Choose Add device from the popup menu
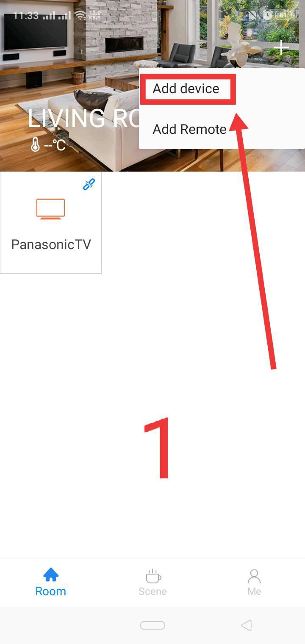This screenshot has width=305, height=644. [186, 89]
